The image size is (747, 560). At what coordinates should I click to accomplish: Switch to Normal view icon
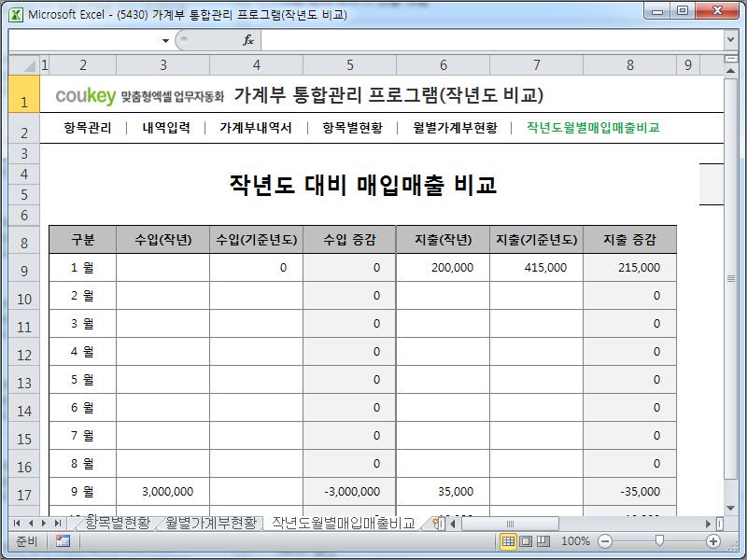point(508,541)
